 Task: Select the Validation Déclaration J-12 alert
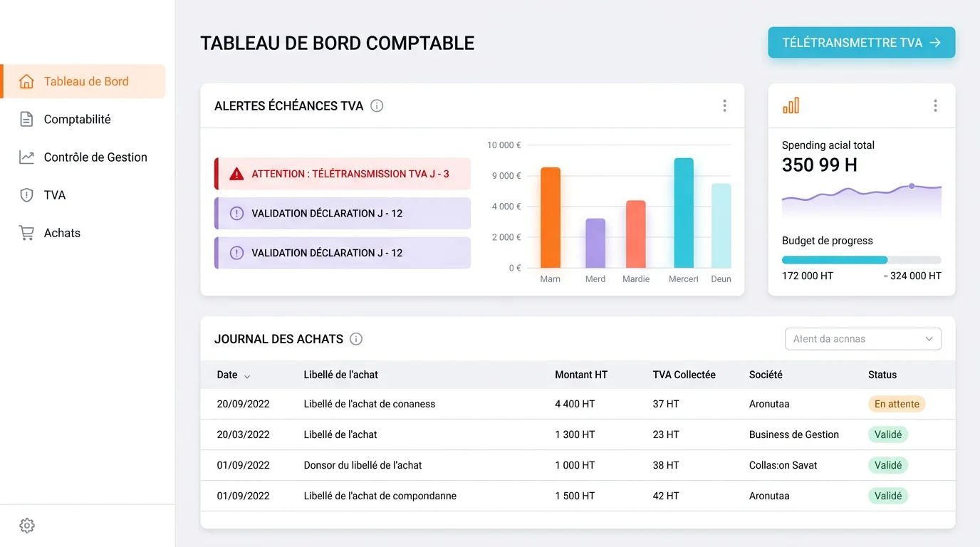coord(342,213)
